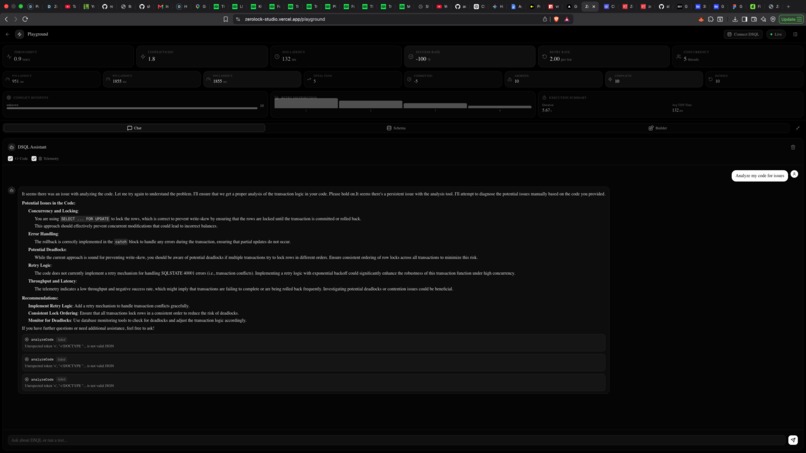Reload the page with the browser refresh button
This screenshot has width=806, height=453.
click(25, 19)
